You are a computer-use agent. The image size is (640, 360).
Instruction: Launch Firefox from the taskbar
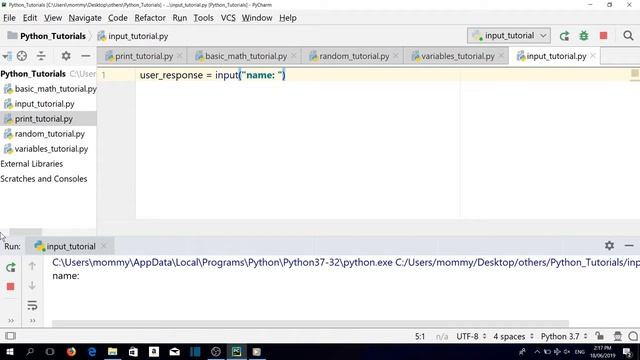[71, 351]
